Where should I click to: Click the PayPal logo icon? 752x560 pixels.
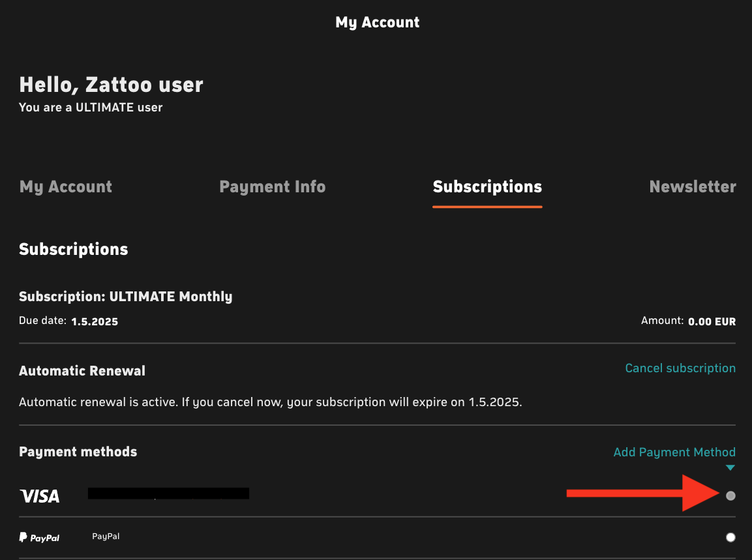[39, 537]
